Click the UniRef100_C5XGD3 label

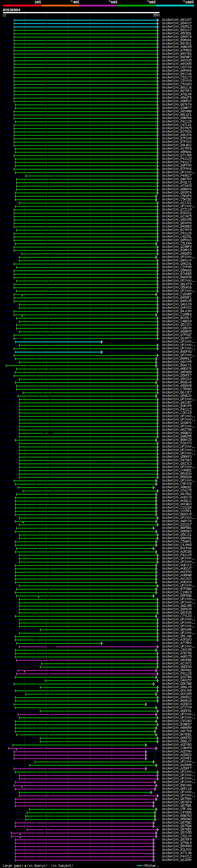(177, 84)
